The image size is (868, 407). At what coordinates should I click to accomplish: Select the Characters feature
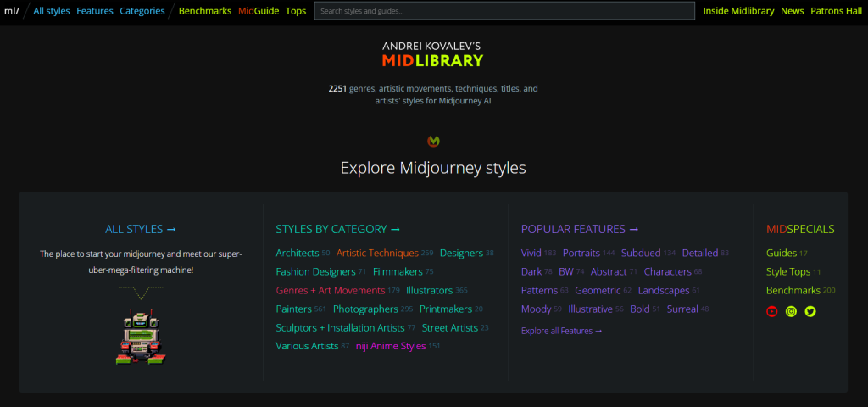[667, 271]
